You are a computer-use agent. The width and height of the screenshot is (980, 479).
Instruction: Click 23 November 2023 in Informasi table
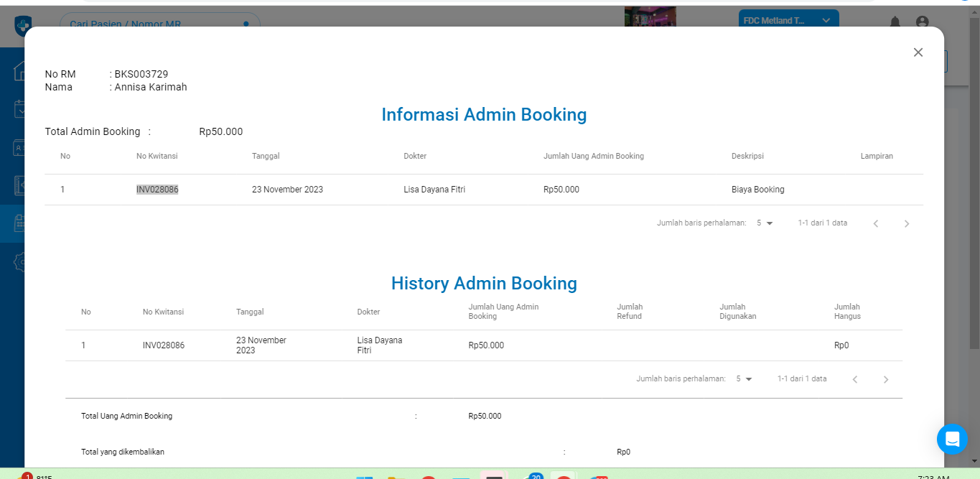click(x=287, y=190)
